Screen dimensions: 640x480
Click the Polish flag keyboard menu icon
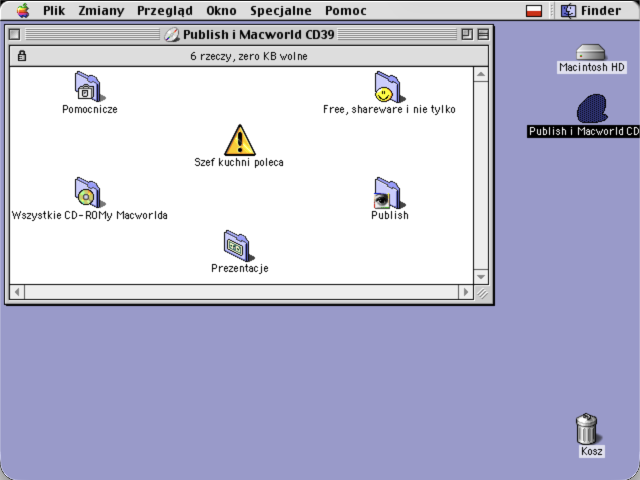tap(534, 11)
